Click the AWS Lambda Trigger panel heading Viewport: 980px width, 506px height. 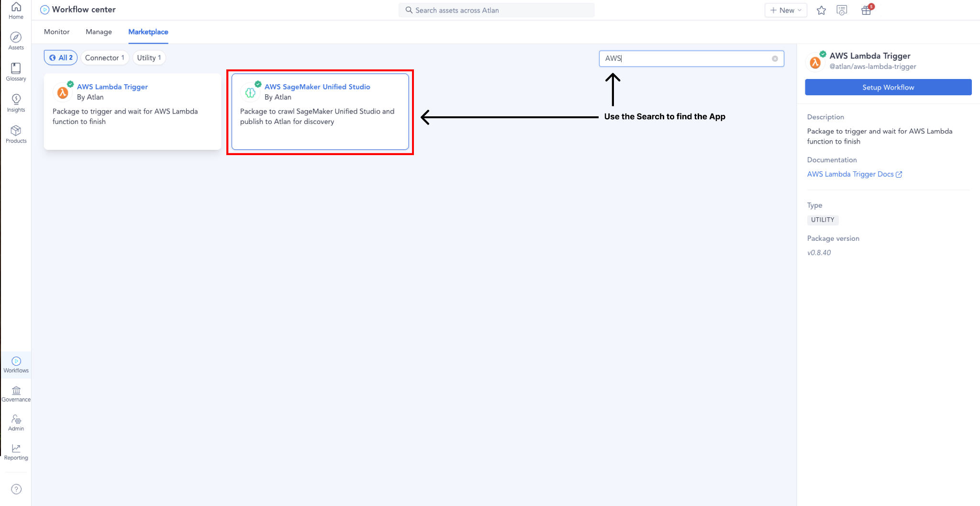point(870,56)
